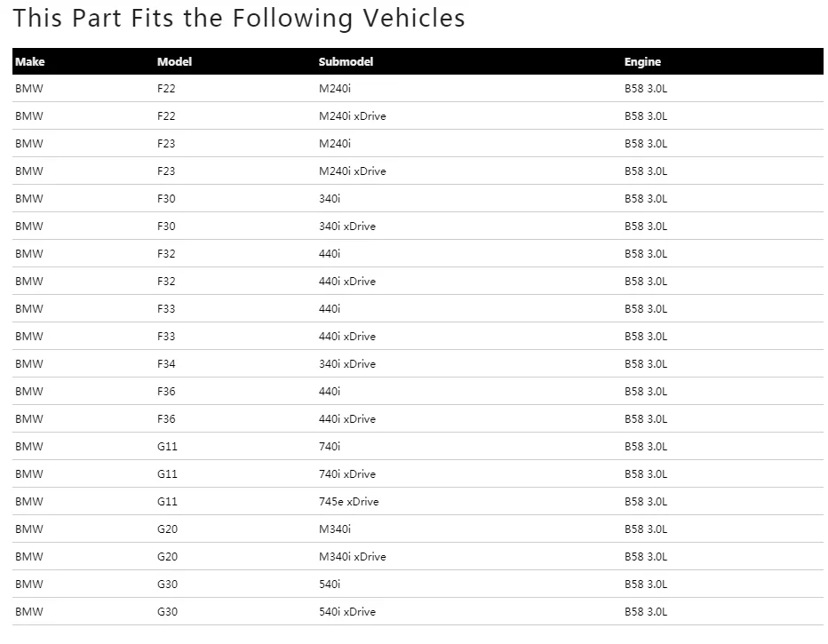This screenshot has height=644, width=828.
Task: Click the 440i xDrive cell in the F33 row
Action: pos(346,337)
